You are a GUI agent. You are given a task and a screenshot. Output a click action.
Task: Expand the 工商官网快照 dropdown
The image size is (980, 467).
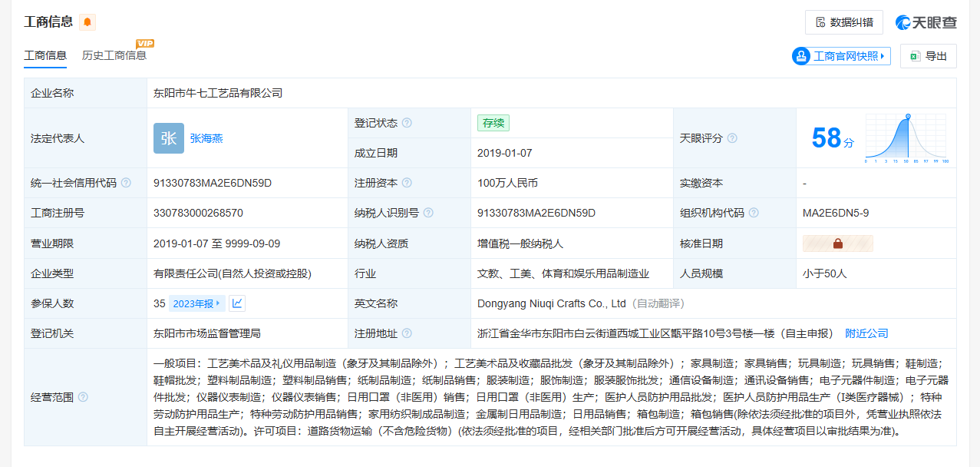tap(841, 56)
